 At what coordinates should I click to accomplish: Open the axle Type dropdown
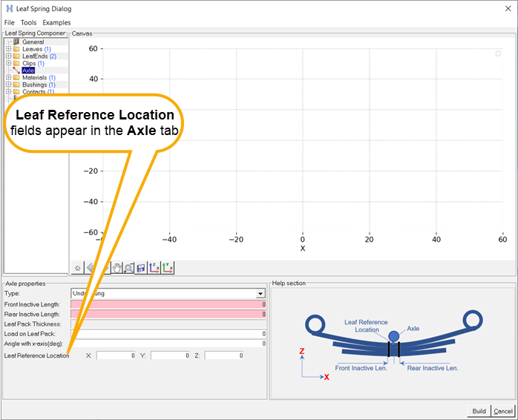[260, 294]
